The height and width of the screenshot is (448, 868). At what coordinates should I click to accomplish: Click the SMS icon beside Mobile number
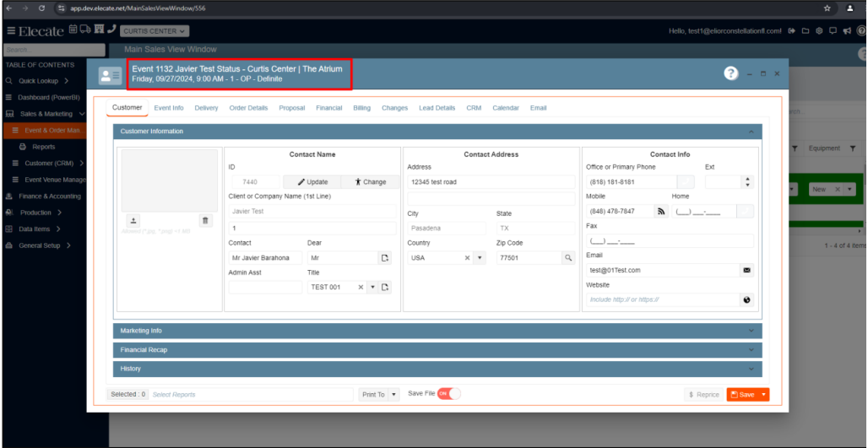point(661,211)
